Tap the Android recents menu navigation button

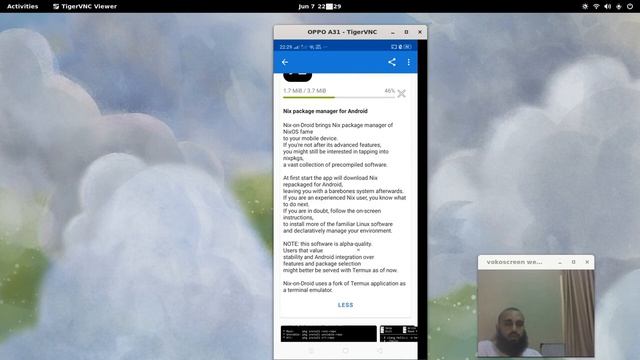311,351
